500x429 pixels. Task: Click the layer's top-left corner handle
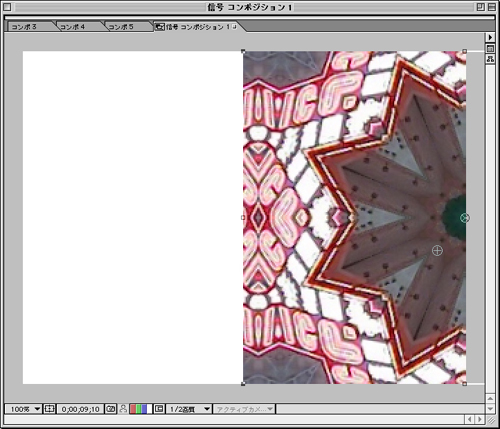[243, 51]
